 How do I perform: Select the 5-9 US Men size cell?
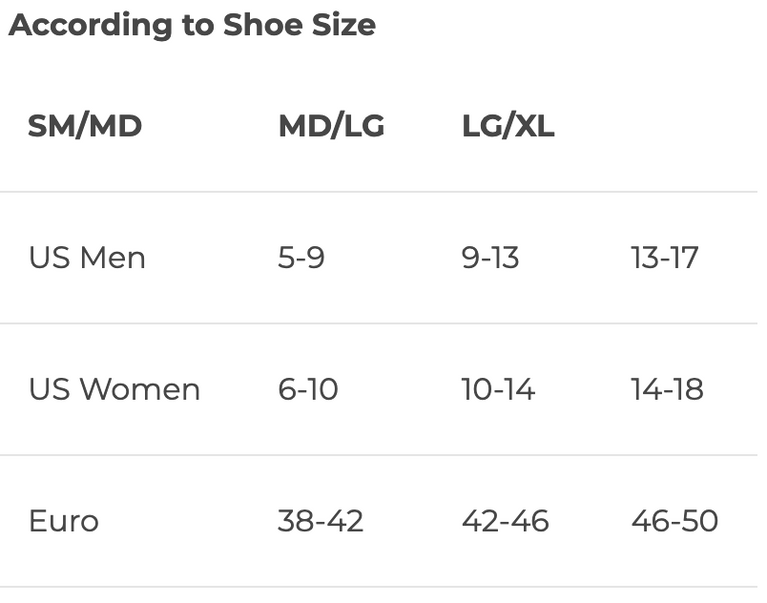(301, 258)
